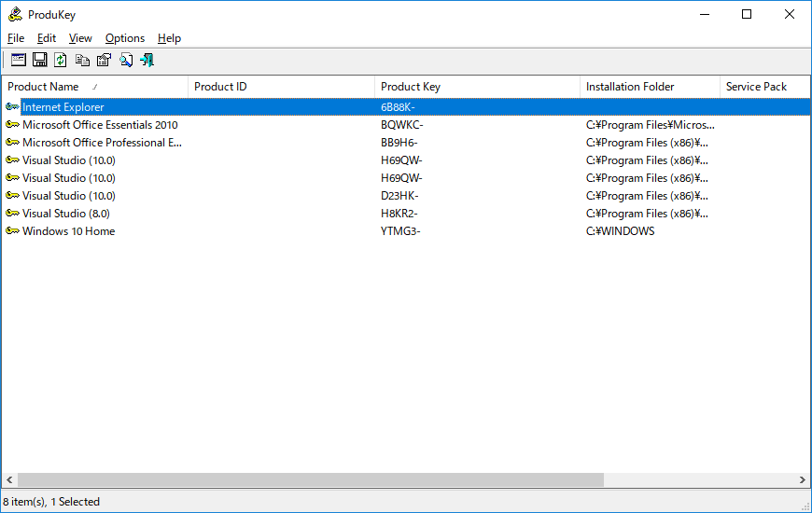Image resolution: width=812 pixels, height=513 pixels.
Task: Click the ProduKey title bar app icon
Action: click(x=15, y=15)
